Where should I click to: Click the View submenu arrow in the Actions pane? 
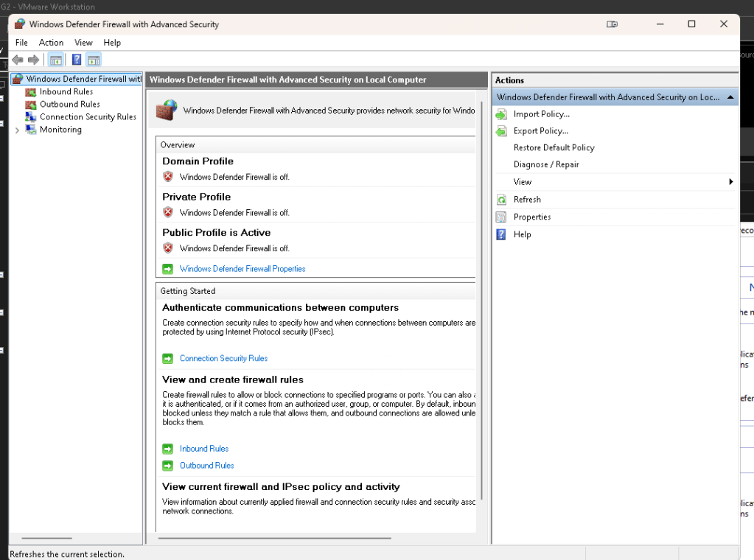731,182
